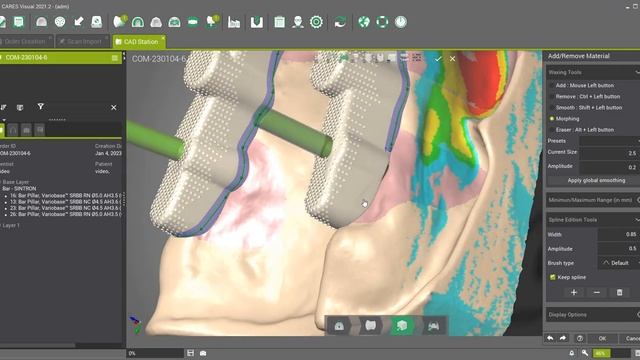The width and height of the screenshot is (640, 360).
Task: Select the first green tab in the order panel
Action: 2,130
